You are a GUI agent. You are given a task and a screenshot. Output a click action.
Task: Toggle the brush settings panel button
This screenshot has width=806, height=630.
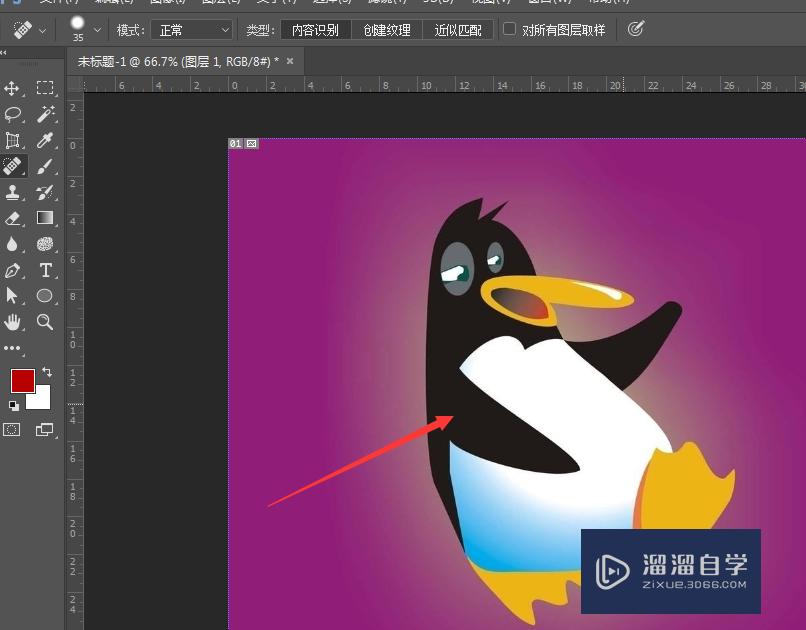click(x=636, y=29)
